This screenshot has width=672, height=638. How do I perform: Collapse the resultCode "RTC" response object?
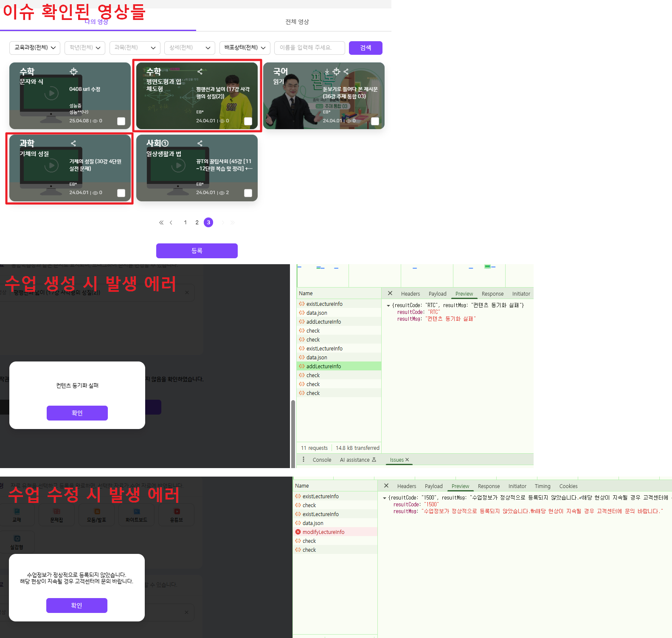(x=388, y=305)
